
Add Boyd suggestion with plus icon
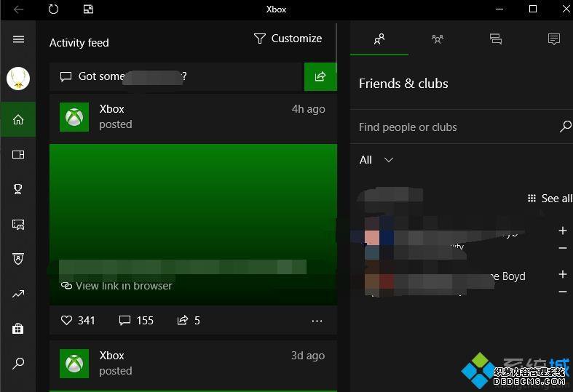(563, 274)
